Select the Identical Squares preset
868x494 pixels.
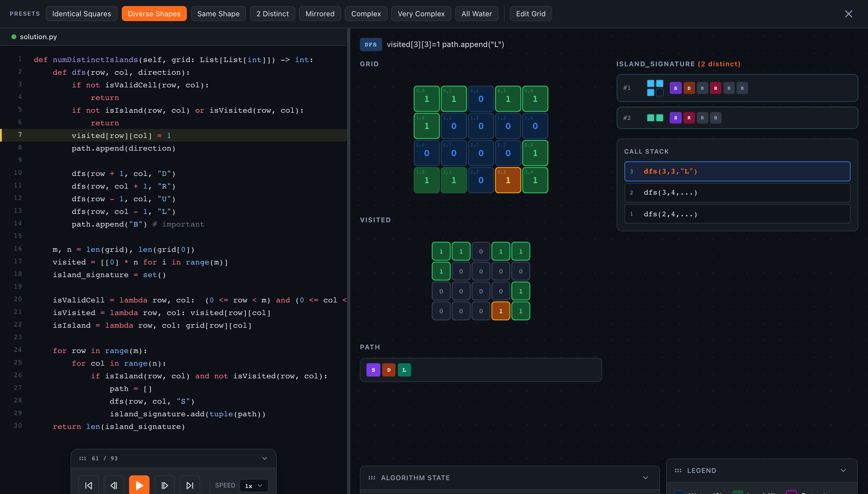(81, 14)
